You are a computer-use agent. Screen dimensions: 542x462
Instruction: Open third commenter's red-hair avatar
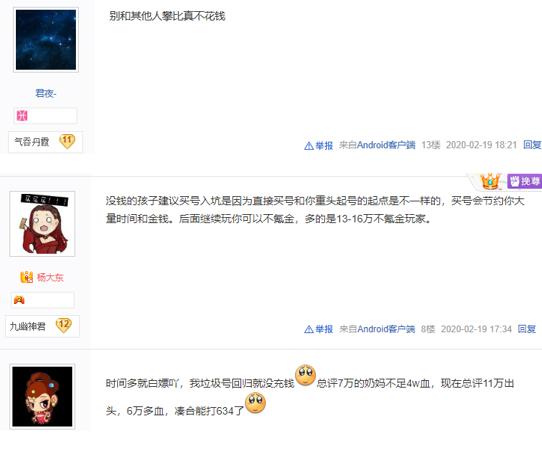pyautogui.click(x=43, y=396)
